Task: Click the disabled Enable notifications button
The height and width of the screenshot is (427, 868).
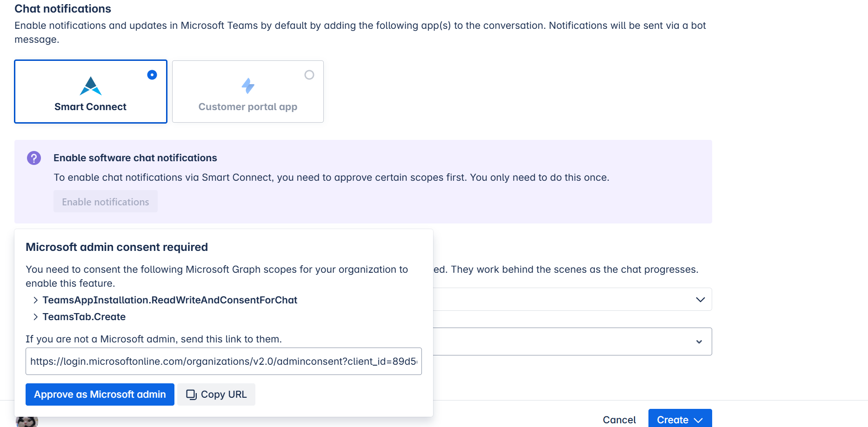Action: point(106,202)
